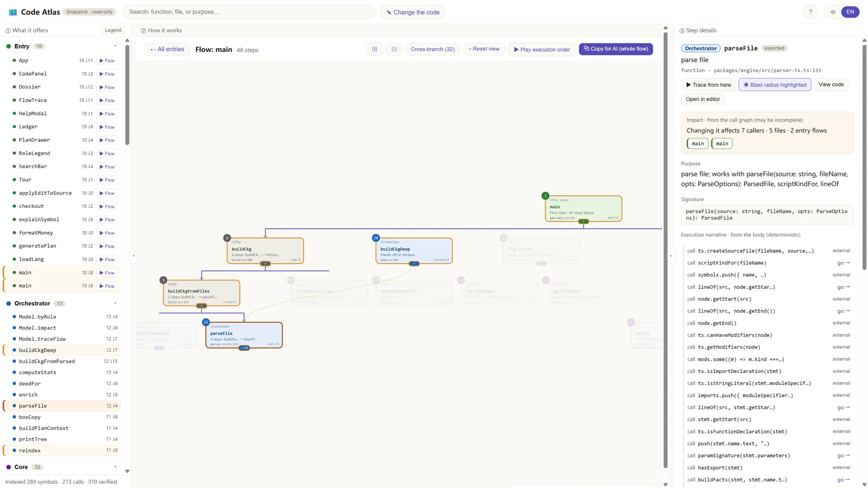The width and height of the screenshot is (868, 488).
Task: Click the search field for function, file, or purpose
Action: click(x=249, y=12)
